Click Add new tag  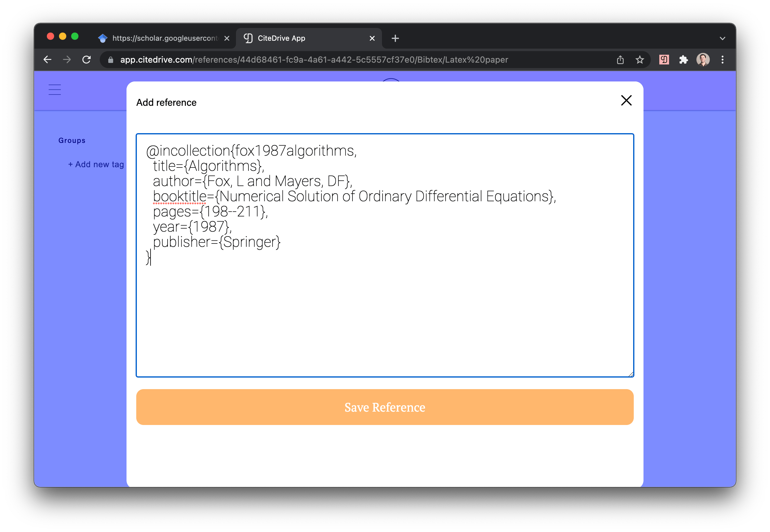point(96,164)
